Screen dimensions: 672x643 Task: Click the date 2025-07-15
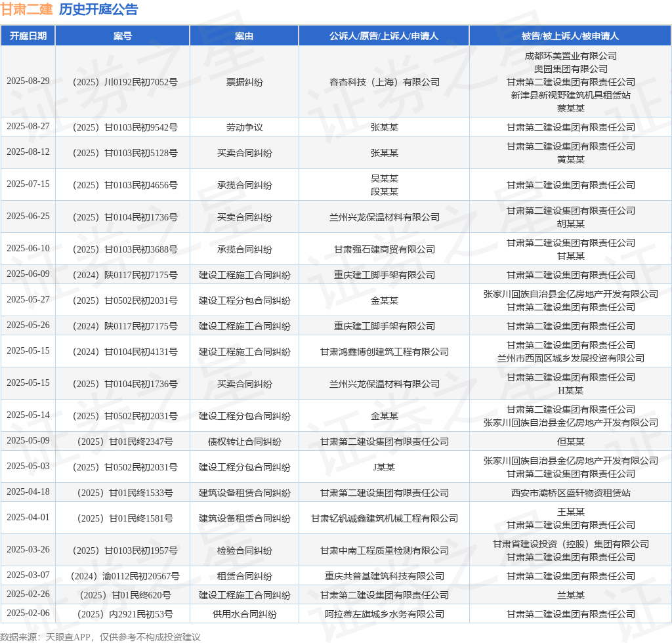[28, 184]
